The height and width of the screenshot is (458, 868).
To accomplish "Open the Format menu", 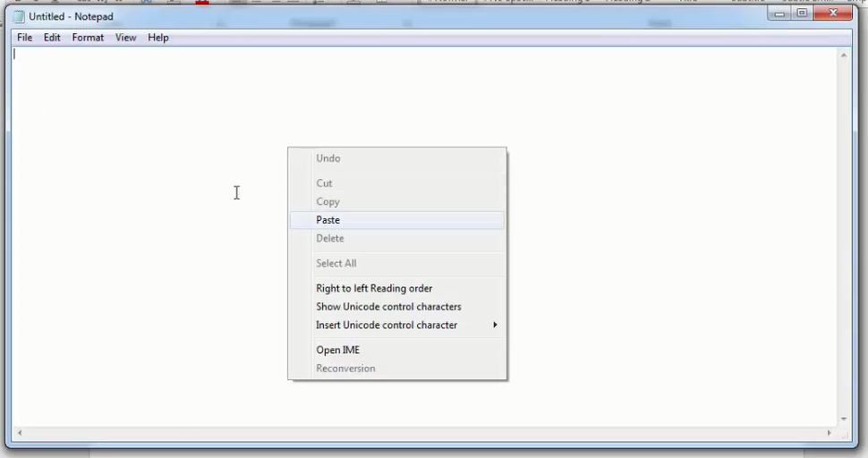I will (88, 38).
